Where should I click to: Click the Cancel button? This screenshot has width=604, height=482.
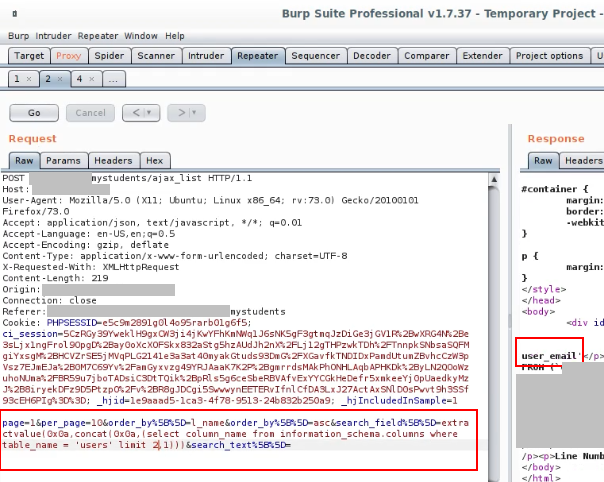90,113
